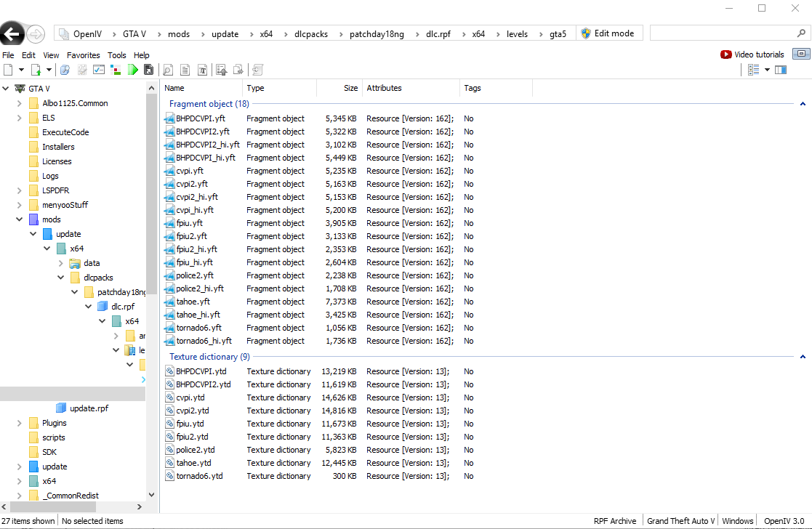Go back with the black arrow button
Image resolution: width=812 pixels, height=529 pixels.
pyautogui.click(x=12, y=34)
